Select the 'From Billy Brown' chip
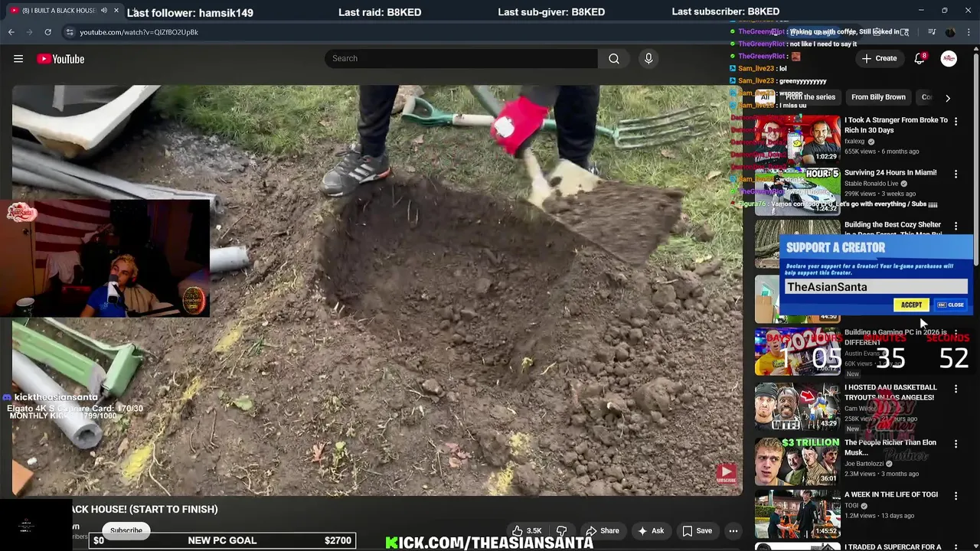980x551 pixels. [878, 97]
